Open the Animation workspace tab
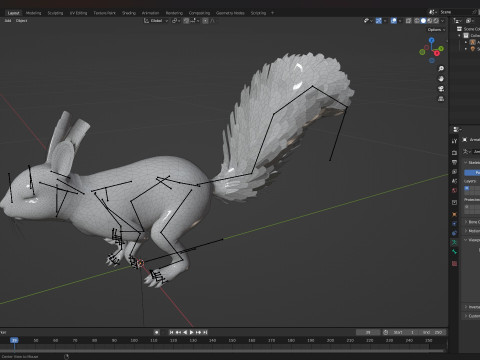 (x=150, y=13)
